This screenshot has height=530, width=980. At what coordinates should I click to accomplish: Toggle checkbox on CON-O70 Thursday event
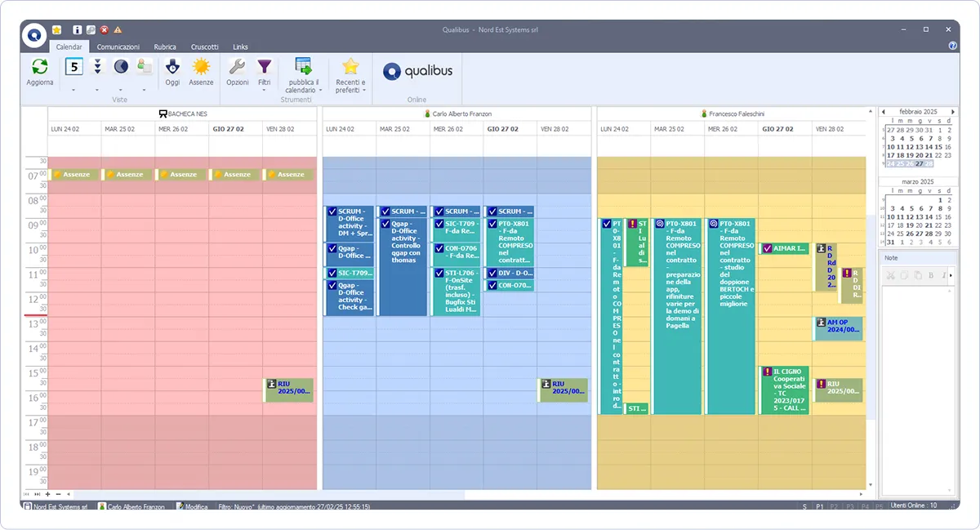(492, 286)
